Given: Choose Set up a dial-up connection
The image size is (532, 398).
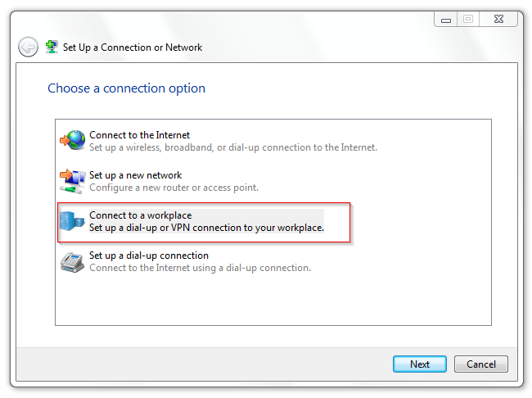Looking at the screenshot, I should coord(149,256).
